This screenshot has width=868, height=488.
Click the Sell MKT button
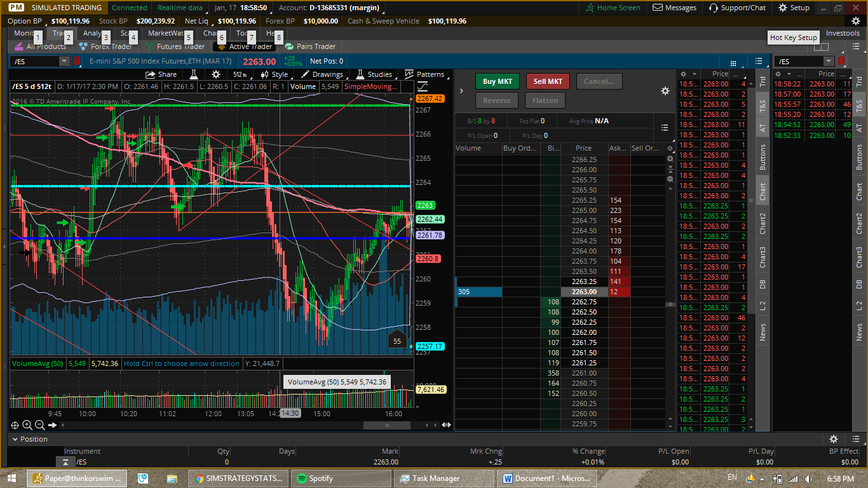pos(548,81)
